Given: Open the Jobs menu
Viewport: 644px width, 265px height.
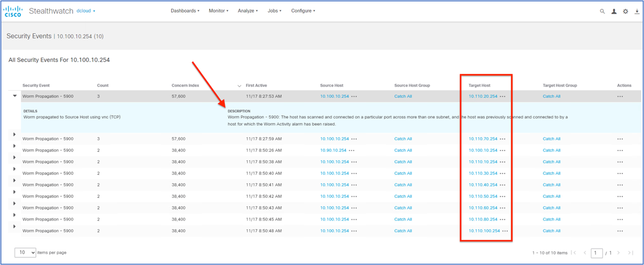Looking at the screenshot, I should pyautogui.click(x=274, y=11).
